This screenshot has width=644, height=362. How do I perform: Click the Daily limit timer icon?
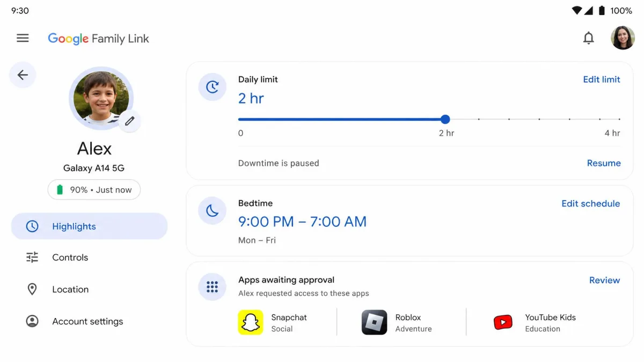click(213, 87)
